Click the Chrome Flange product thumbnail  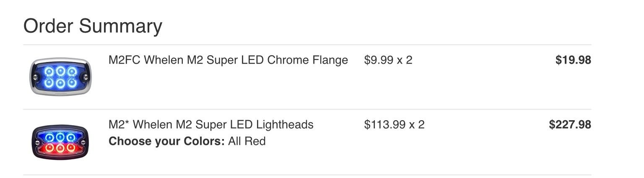[60, 77]
